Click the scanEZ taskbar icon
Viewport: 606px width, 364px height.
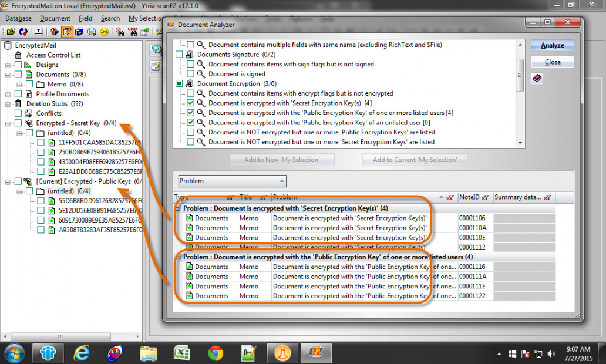(316, 353)
